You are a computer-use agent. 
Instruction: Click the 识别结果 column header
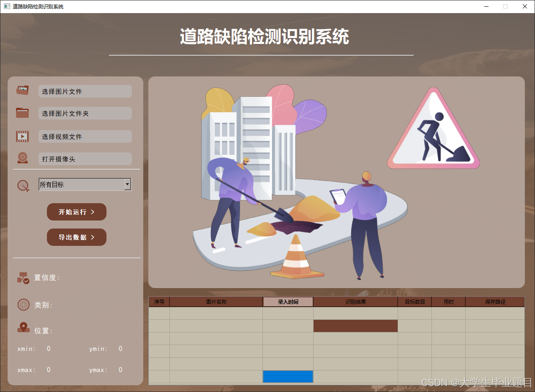[356, 302]
